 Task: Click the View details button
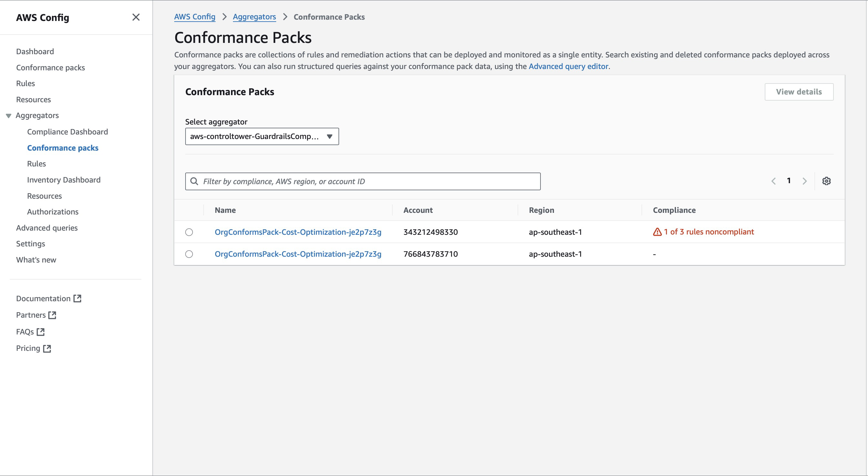click(799, 92)
